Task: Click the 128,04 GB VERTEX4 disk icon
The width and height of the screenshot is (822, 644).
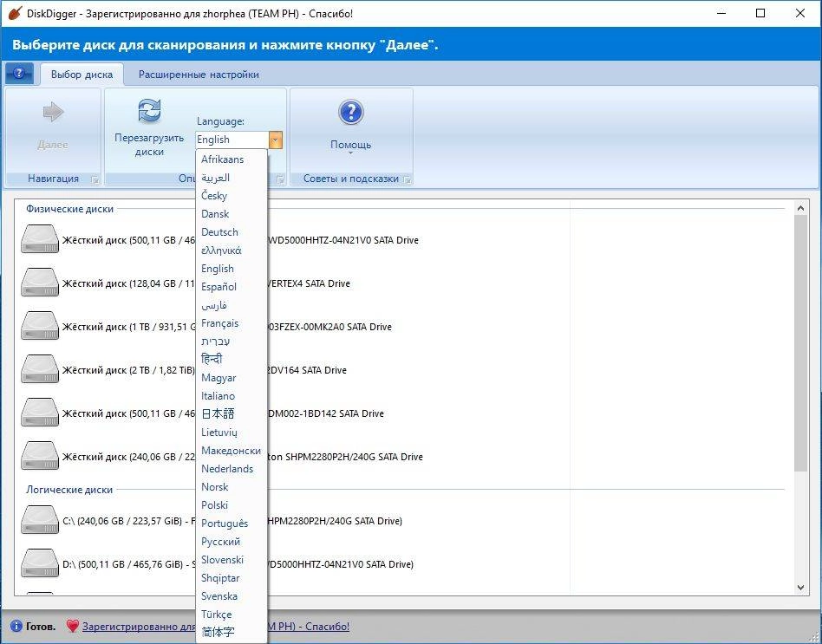Action: click(x=40, y=283)
